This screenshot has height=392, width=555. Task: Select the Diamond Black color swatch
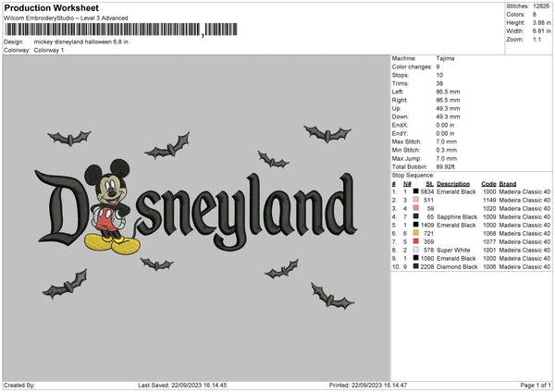point(416,266)
